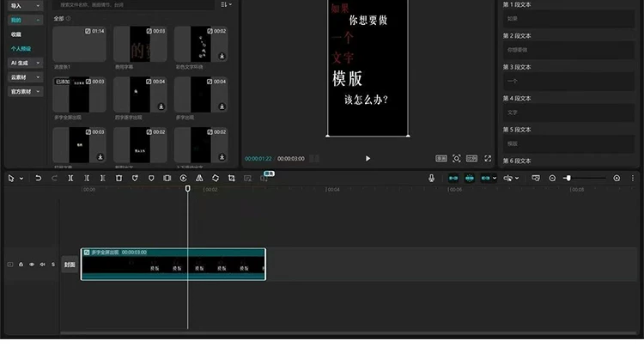Click the media library search field
This screenshot has width=644, height=347.
[x=134, y=5]
